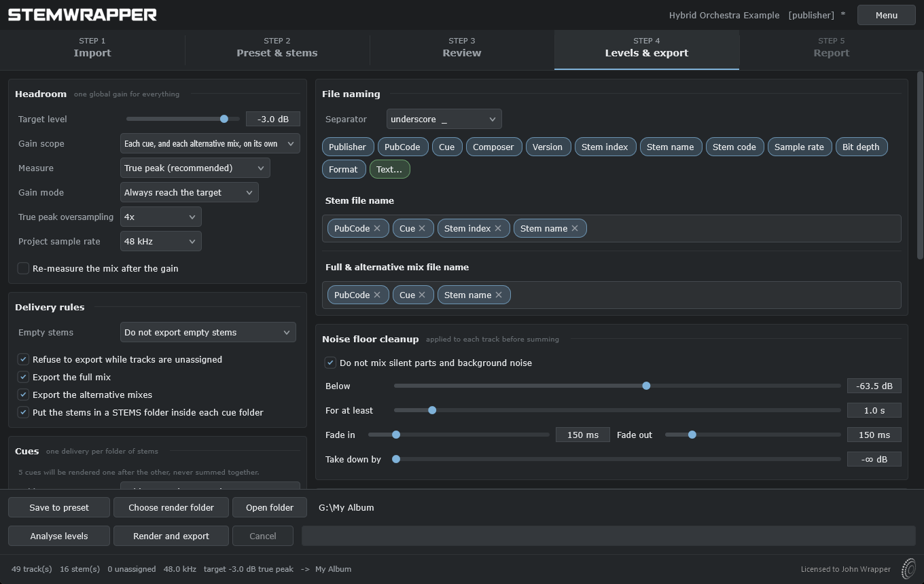Click the STEMWRAPPER logo
924x584 pixels.
(x=82, y=14)
